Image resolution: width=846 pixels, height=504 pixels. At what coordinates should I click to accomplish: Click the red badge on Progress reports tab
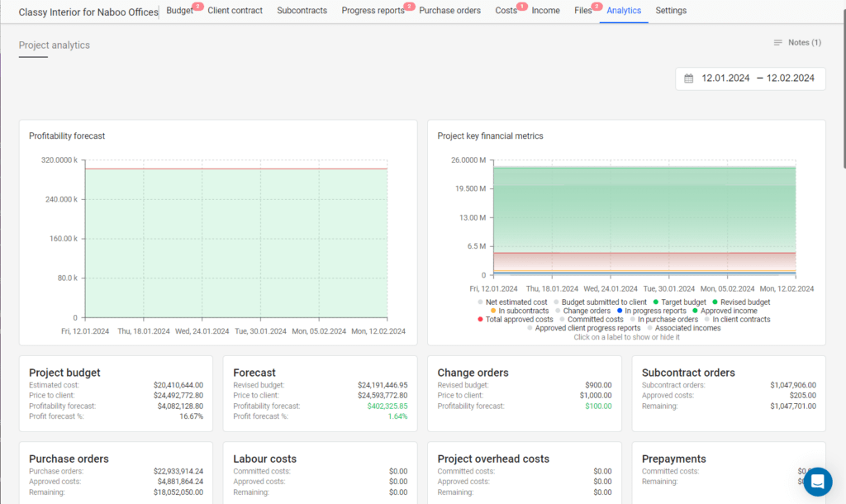pos(410,7)
